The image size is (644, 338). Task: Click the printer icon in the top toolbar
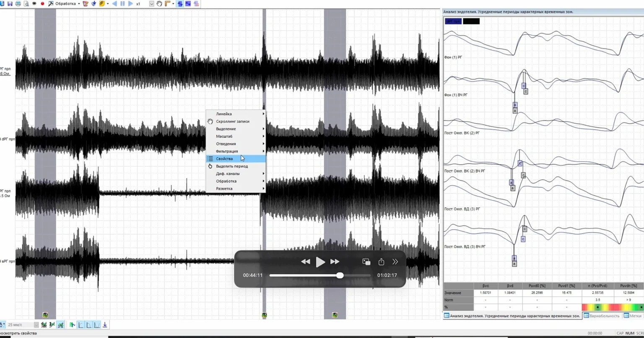[18, 4]
